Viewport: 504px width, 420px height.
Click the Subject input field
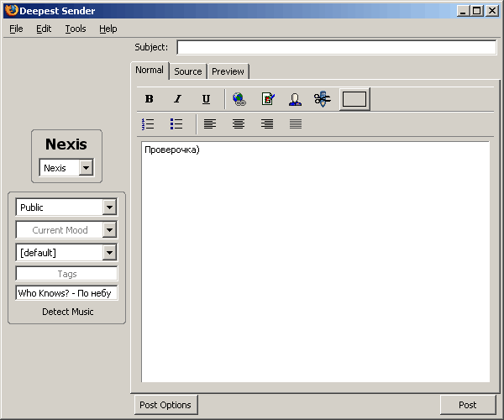point(336,48)
